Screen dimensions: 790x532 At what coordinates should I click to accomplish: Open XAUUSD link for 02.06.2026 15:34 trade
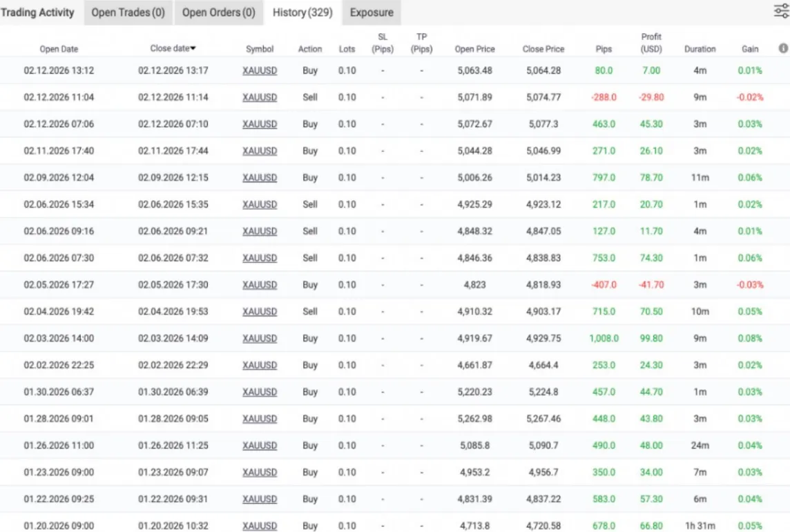[x=260, y=204]
